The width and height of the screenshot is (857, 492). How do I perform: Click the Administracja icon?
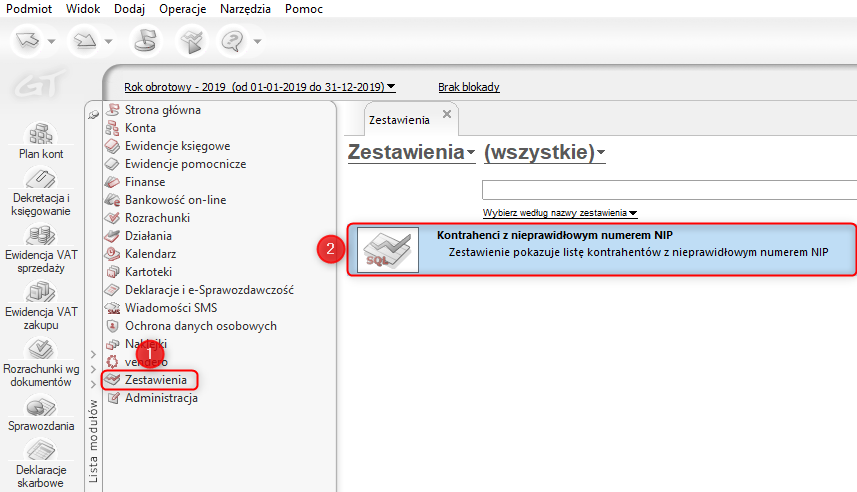point(113,398)
